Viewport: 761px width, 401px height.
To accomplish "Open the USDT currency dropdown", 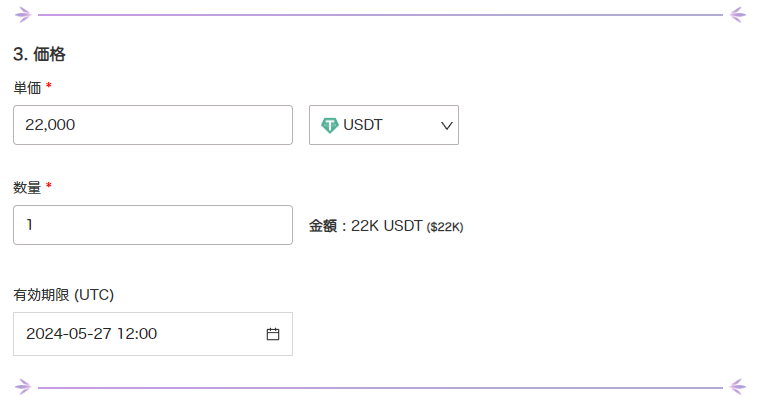I will click(384, 125).
